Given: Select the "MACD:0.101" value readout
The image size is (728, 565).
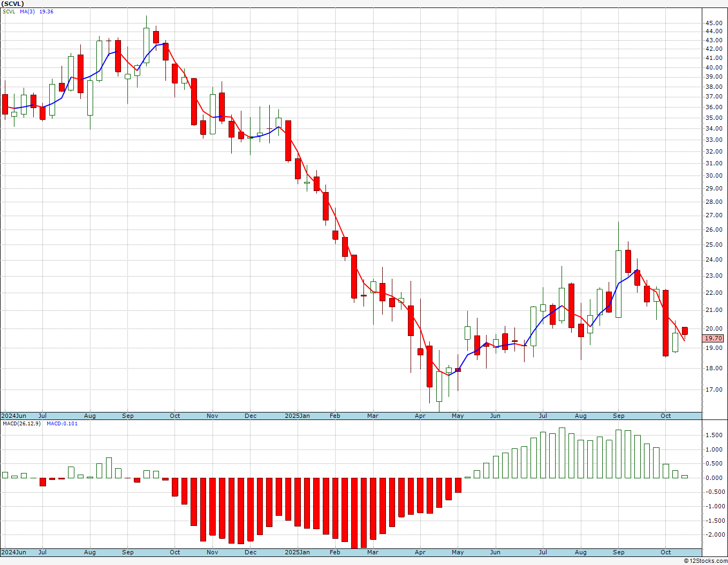Looking at the screenshot, I should click(x=62, y=424).
